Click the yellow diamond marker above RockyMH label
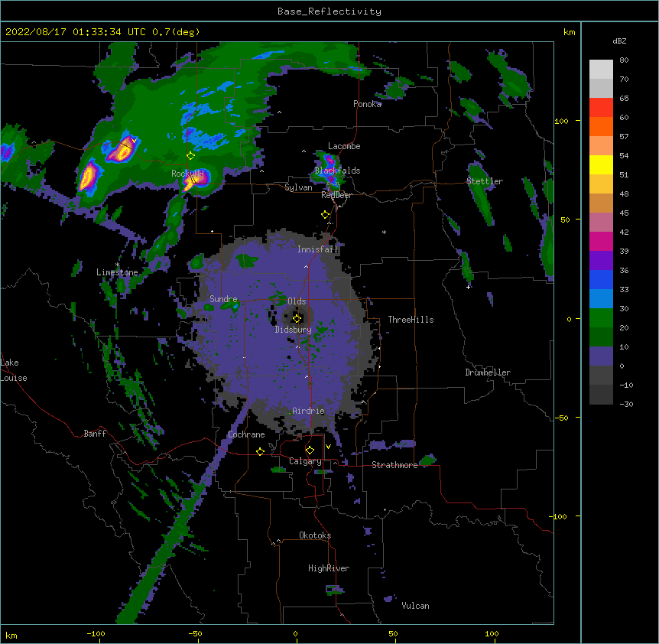 point(190,156)
